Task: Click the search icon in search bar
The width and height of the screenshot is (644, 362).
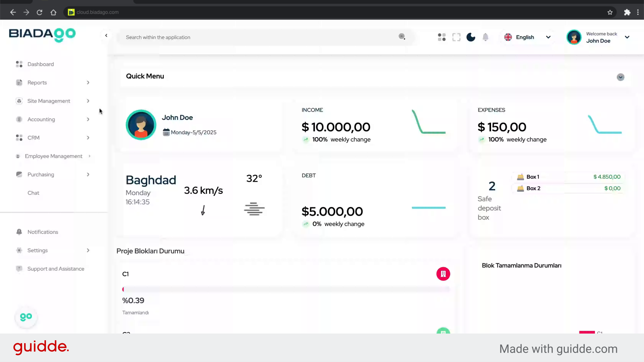Action: click(x=401, y=37)
